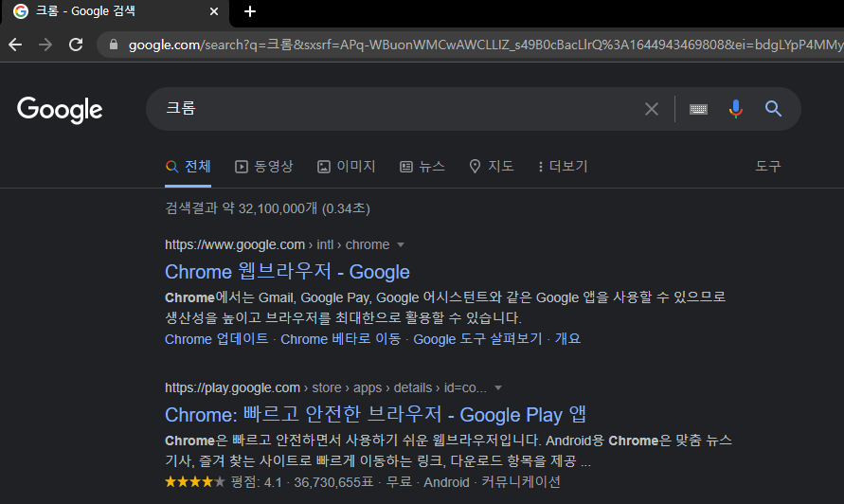Click the browser back arrow
This screenshot has width=844, height=504.
click(15, 45)
